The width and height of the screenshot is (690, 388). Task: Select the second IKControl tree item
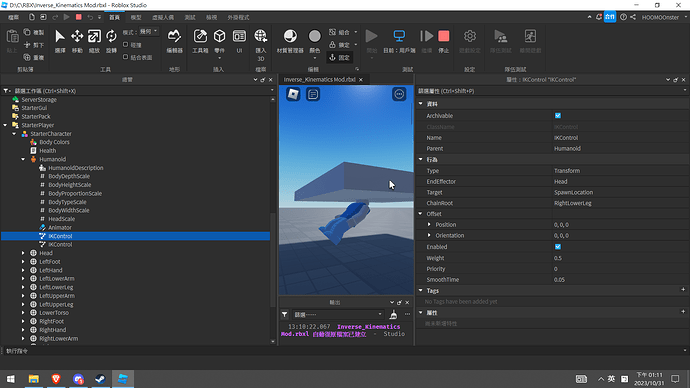point(60,245)
